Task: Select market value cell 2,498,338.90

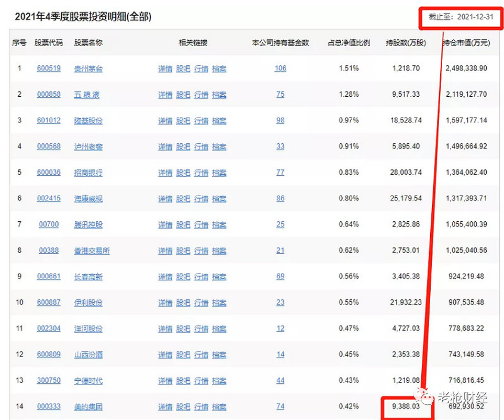Action: pyautogui.click(x=466, y=69)
